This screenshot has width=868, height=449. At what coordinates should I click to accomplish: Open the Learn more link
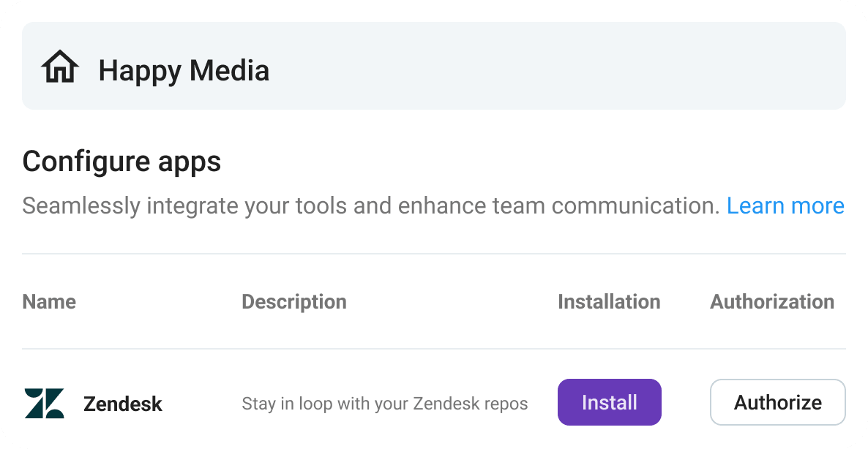[x=787, y=205]
